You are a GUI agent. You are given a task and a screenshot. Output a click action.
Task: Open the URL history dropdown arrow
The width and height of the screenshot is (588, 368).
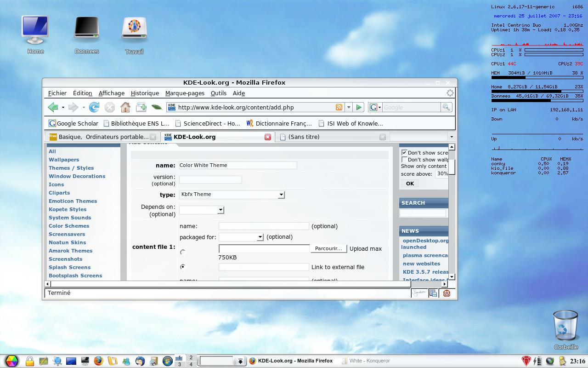(348, 107)
